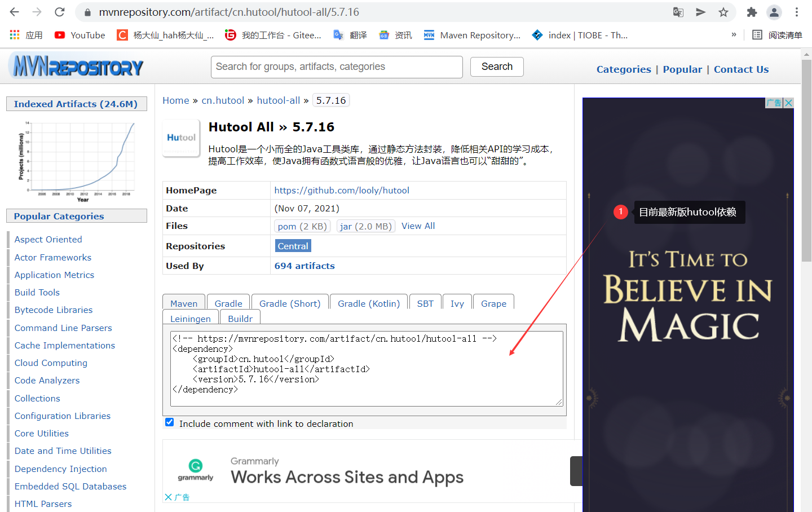Select the Gradle (Short) tab
The image size is (812, 512).
point(290,303)
